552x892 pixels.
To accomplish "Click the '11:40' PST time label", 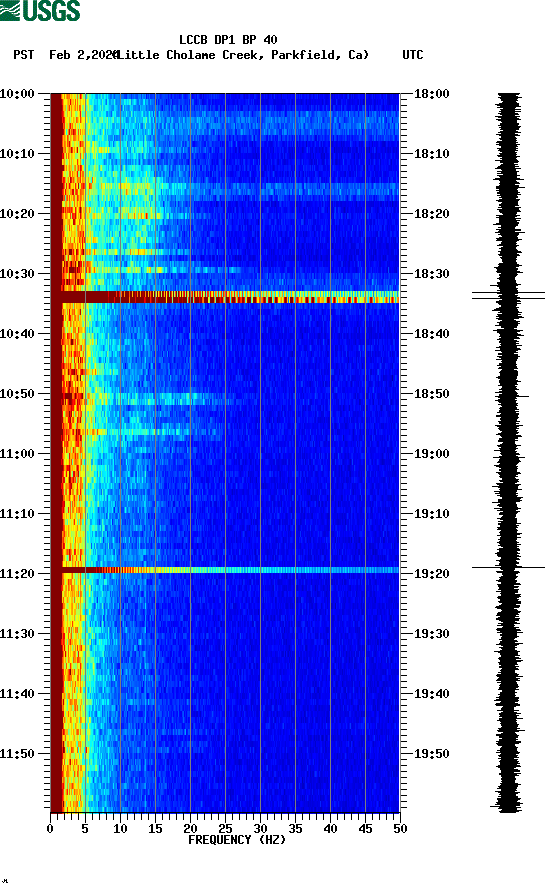I will pos(18,694).
